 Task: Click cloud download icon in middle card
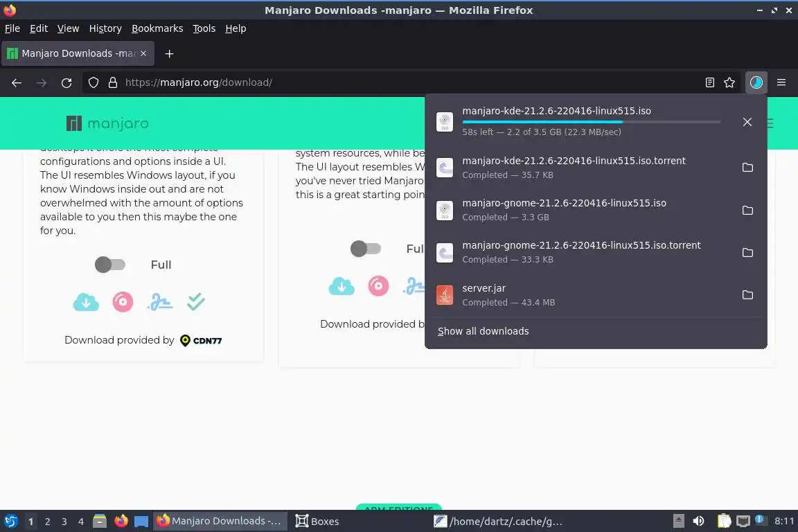tap(342, 286)
